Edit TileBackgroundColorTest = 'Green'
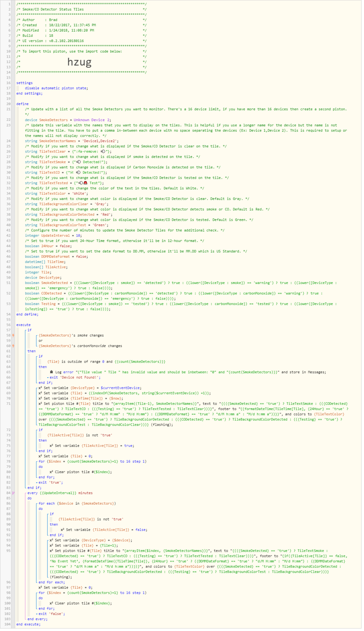Image resolution: width=364 pixels, height=631 pixels. [x=67, y=226]
